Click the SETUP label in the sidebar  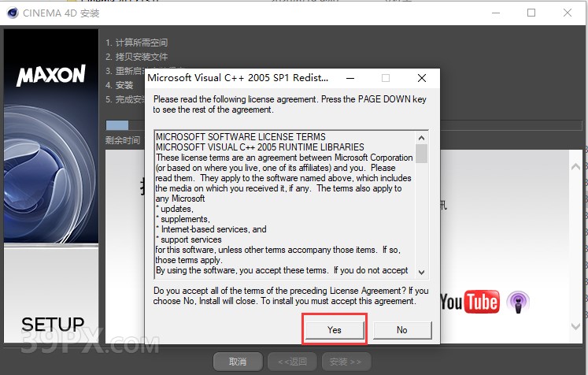(53, 324)
